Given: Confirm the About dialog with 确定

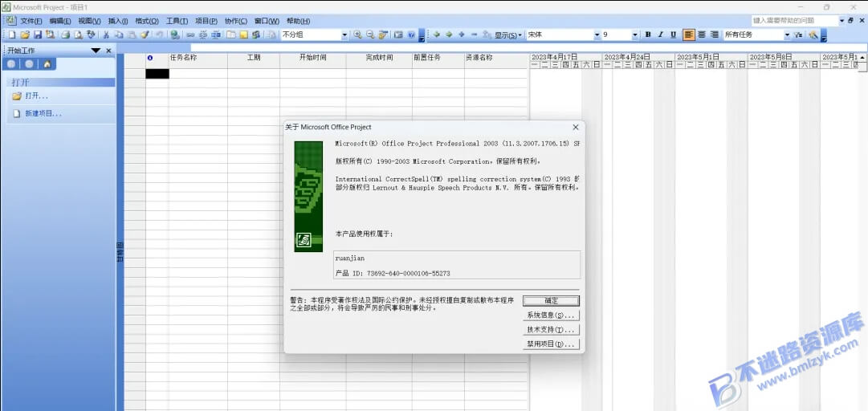Looking at the screenshot, I should point(551,301).
